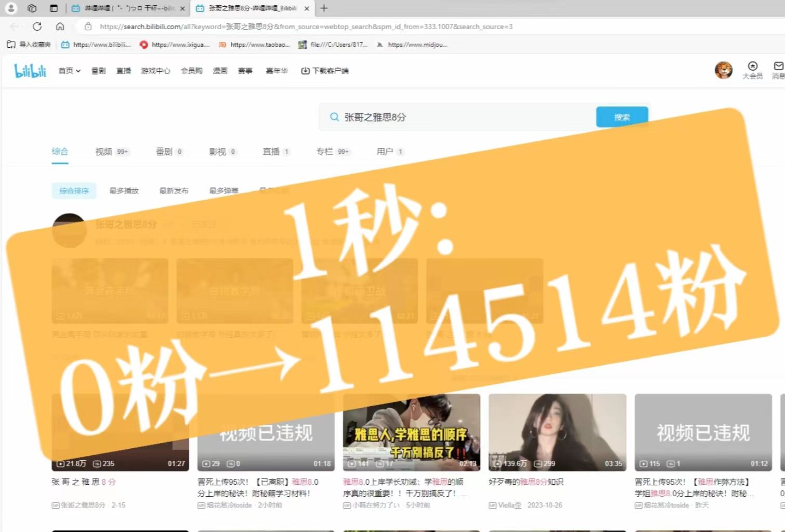Sort results by 最新发布
The width and height of the screenshot is (785, 532).
coord(174,191)
